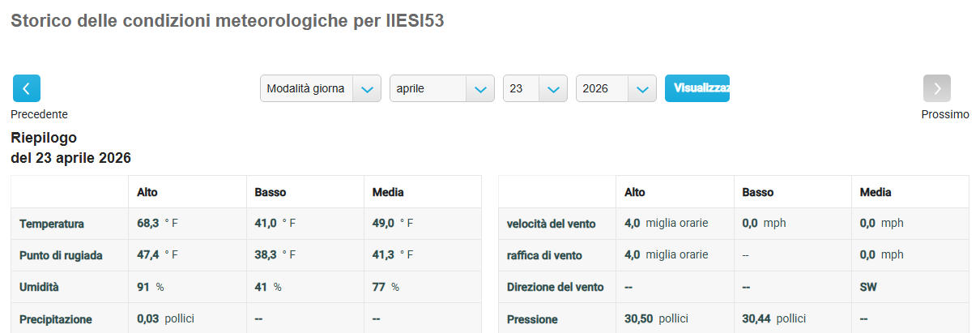Select the Temperatura row label
Screen dimensions: 980x333
point(52,224)
